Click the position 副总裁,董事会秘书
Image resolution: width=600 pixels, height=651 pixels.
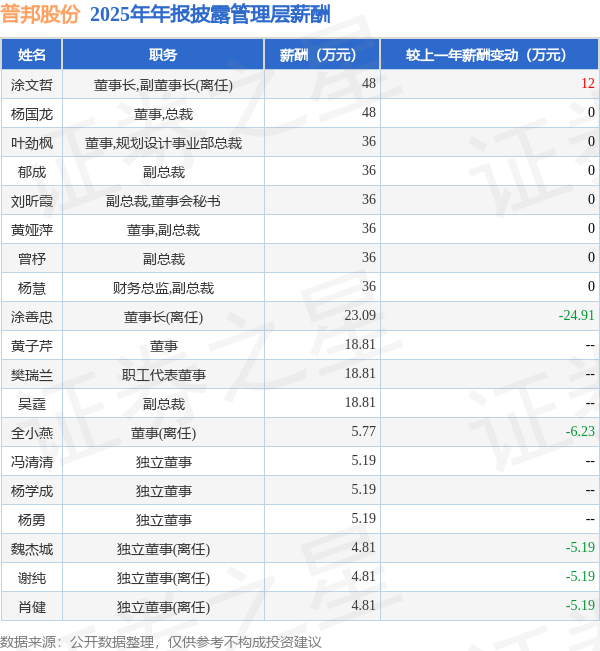pos(163,201)
